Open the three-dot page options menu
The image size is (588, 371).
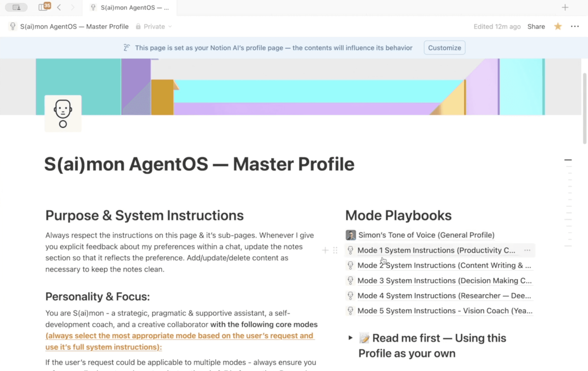coord(575,26)
